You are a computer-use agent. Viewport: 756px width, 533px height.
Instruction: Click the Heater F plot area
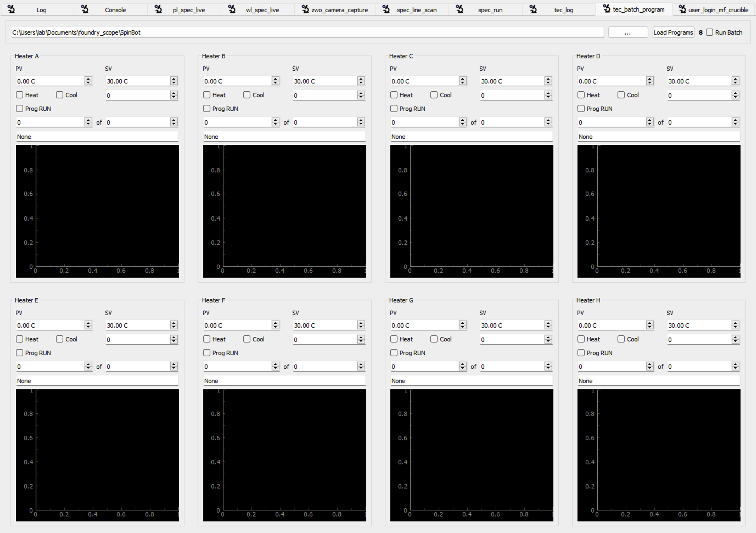(284, 455)
